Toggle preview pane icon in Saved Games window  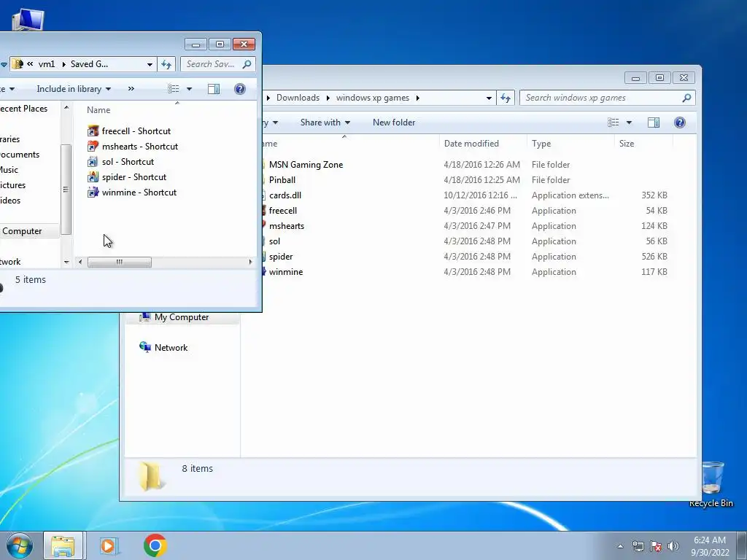214,89
